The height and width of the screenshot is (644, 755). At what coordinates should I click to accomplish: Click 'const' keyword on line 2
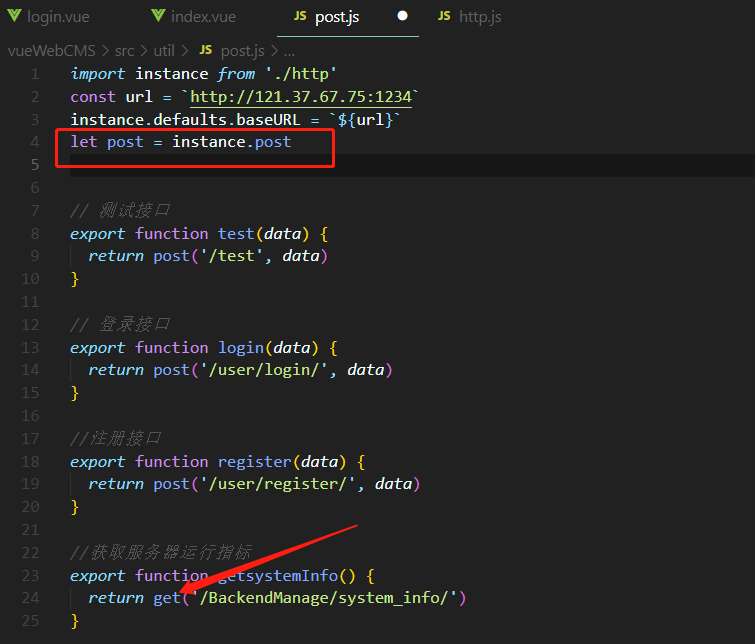(x=93, y=97)
